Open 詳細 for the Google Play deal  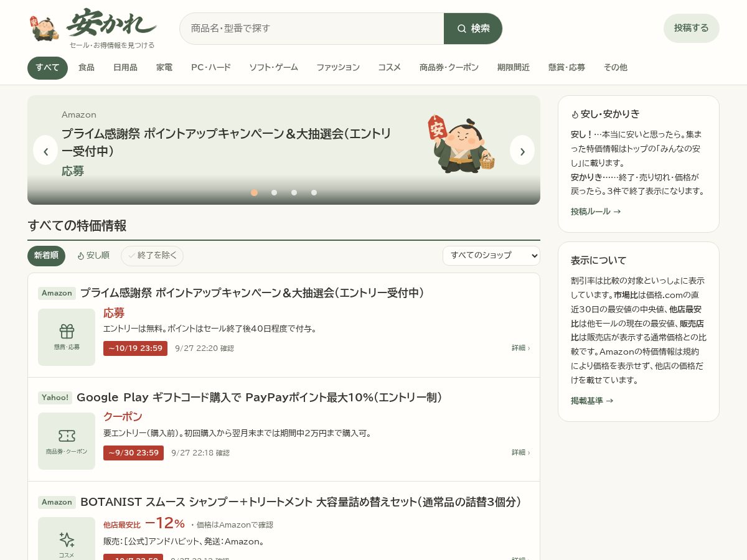click(x=521, y=453)
